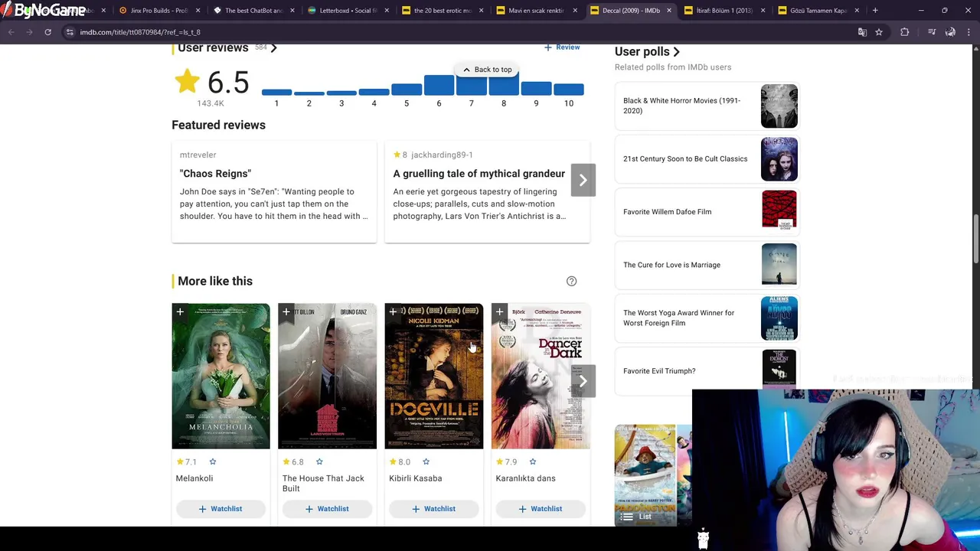Add Karanlıkta dans to Watchlist
The width and height of the screenshot is (980, 551).
541,509
